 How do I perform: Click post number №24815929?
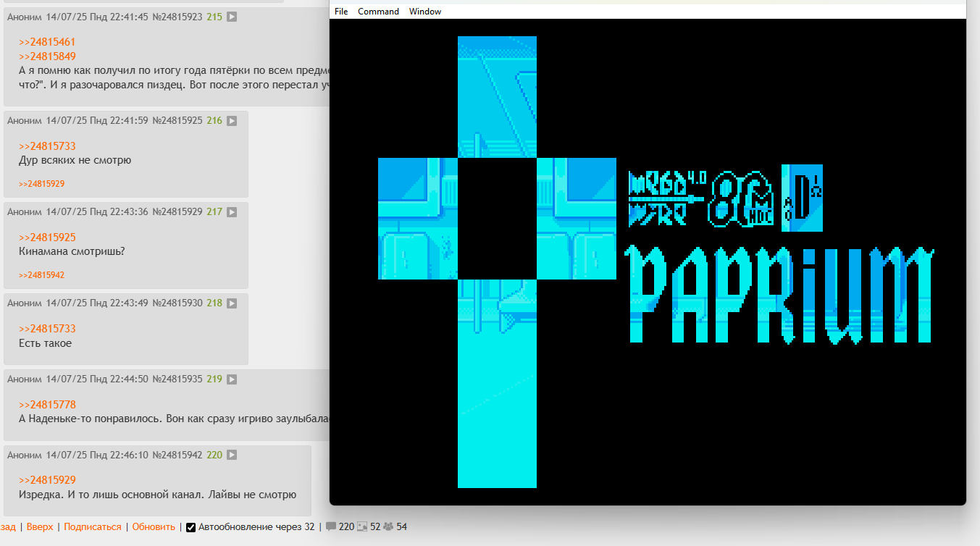(x=177, y=212)
